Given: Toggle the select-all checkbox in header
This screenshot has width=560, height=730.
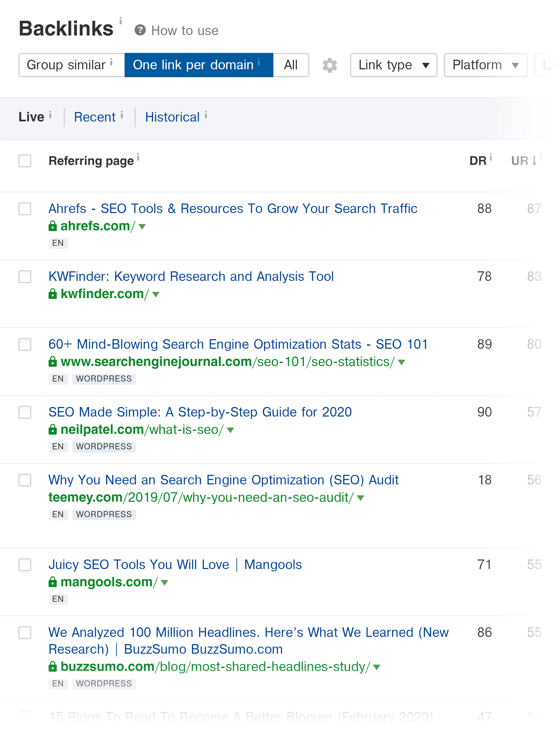Looking at the screenshot, I should (25, 161).
